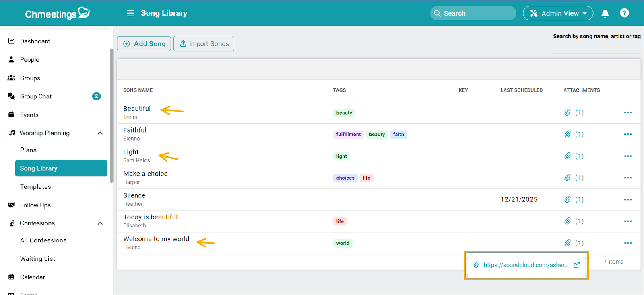The height and width of the screenshot is (295, 644).
Task: Open three-dot menu for Light song
Action: point(627,156)
